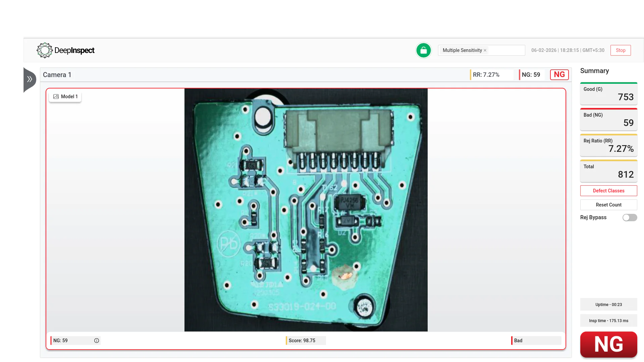Click Reset Count
Image resolution: width=644 pixels, height=362 pixels.
pyautogui.click(x=608, y=204)
